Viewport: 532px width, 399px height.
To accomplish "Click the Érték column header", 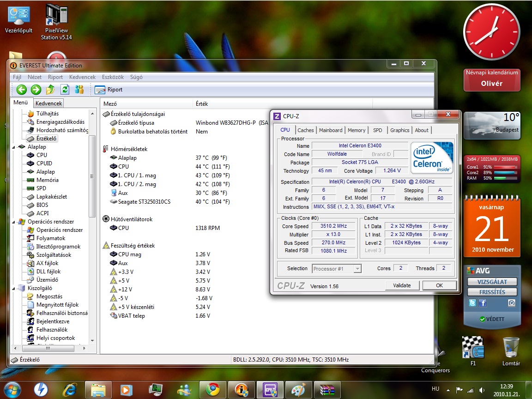I will point(283,103).
